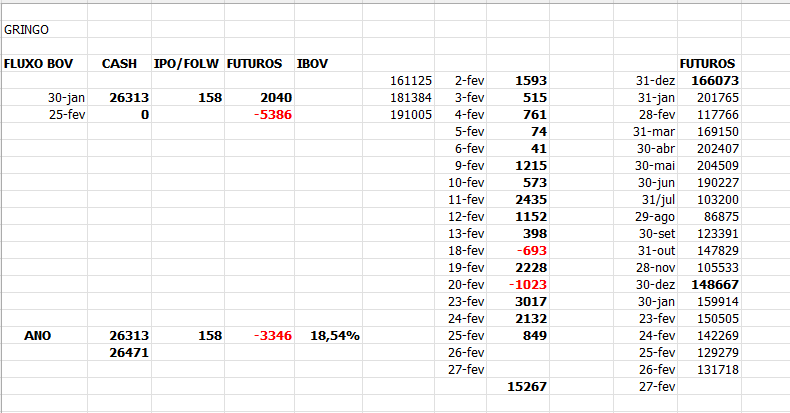
Task: Select the value 201765
Action: (x=709, y=98)
